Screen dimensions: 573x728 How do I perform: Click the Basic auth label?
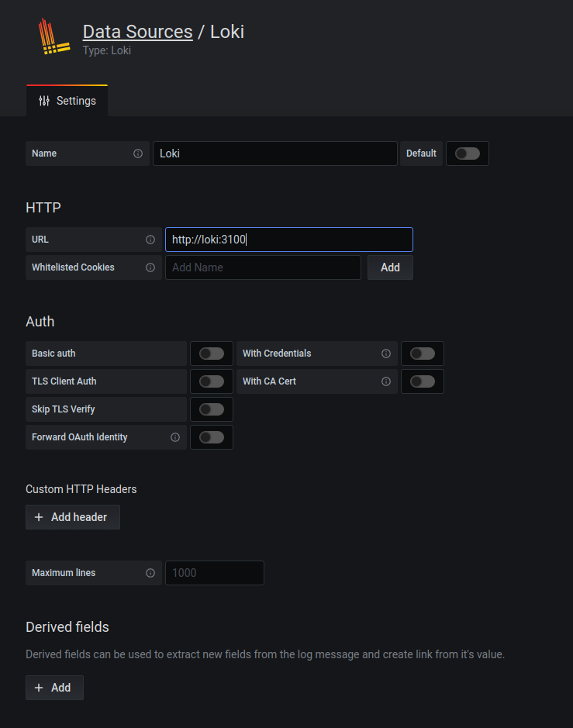tap(54, 354)
